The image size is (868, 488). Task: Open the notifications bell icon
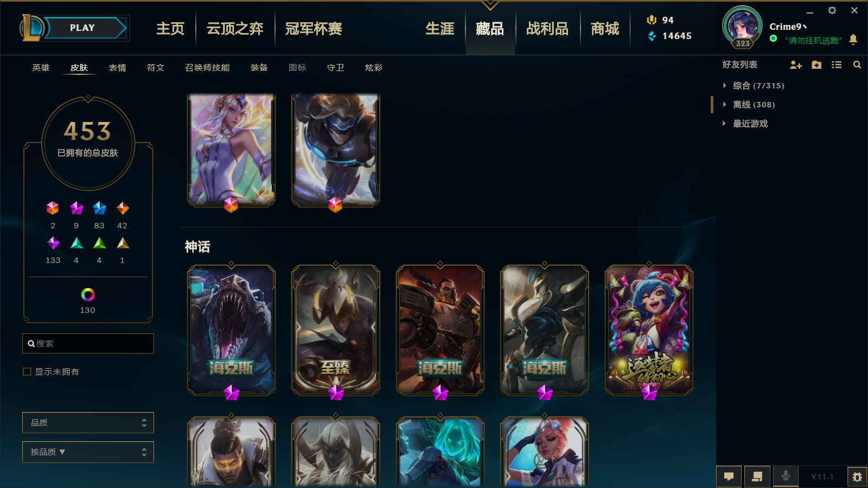click(x=853, y=39)
